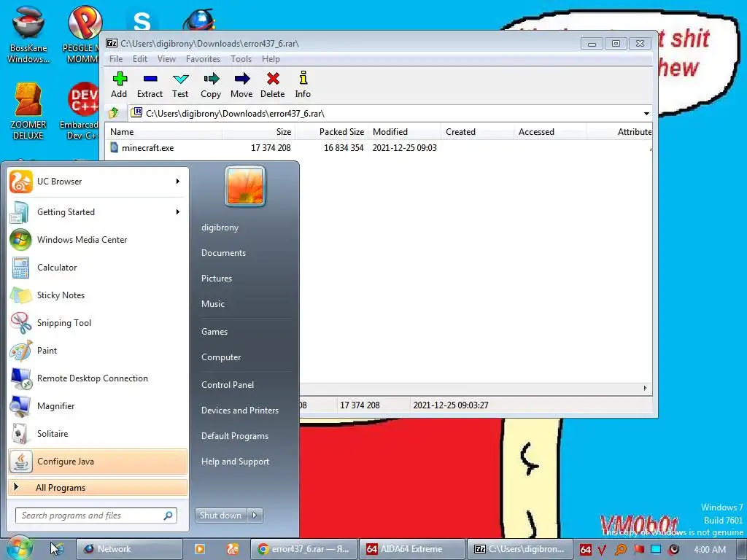Open Documents from Start menu

[224, 253]
